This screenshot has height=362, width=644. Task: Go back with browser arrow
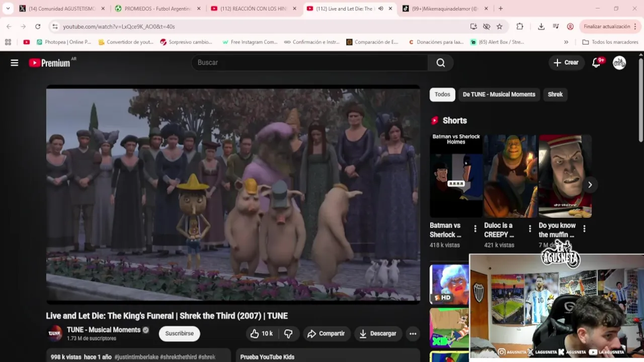coord(9,26)
